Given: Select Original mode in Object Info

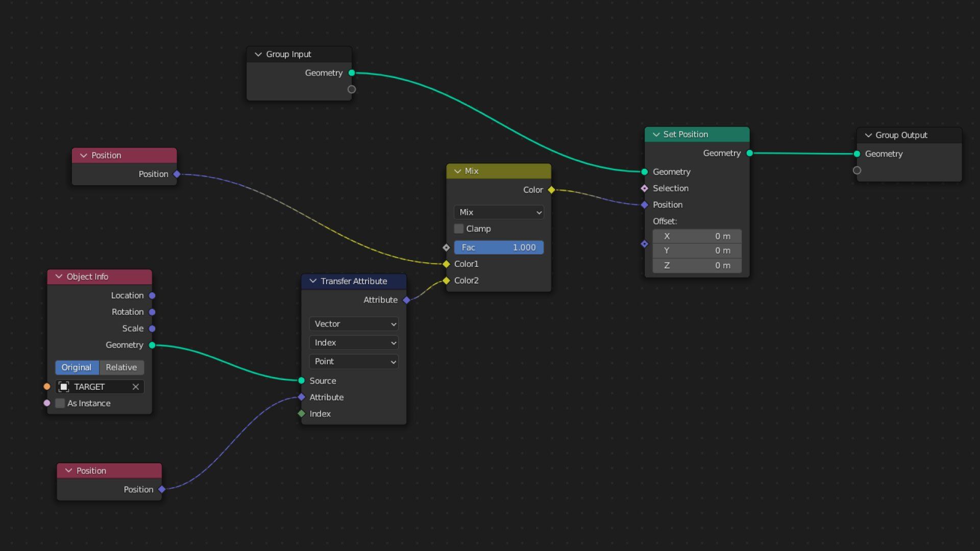Looking at the screenshot, I should point(77,367).
